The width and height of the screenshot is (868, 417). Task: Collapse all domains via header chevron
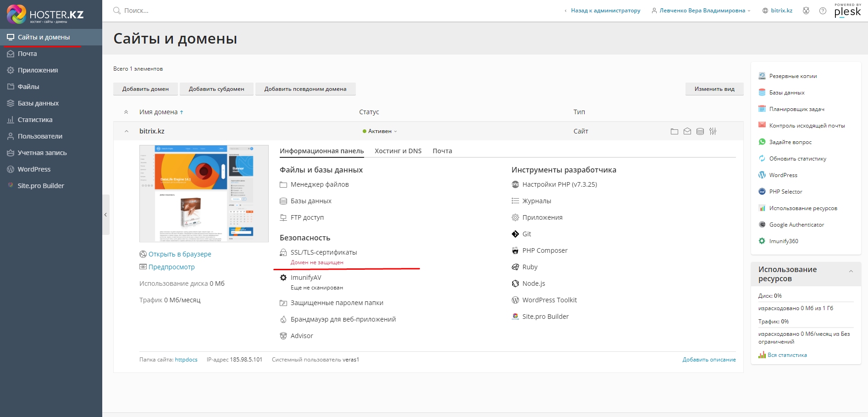point(126,112)
